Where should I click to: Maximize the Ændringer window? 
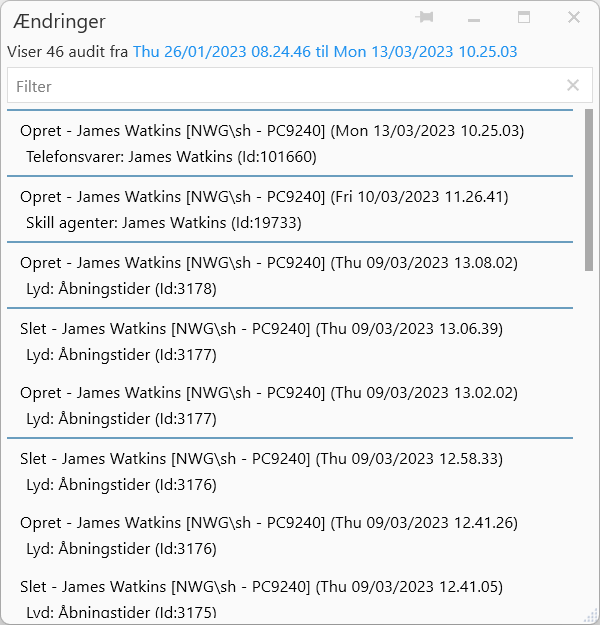(524, 18)
